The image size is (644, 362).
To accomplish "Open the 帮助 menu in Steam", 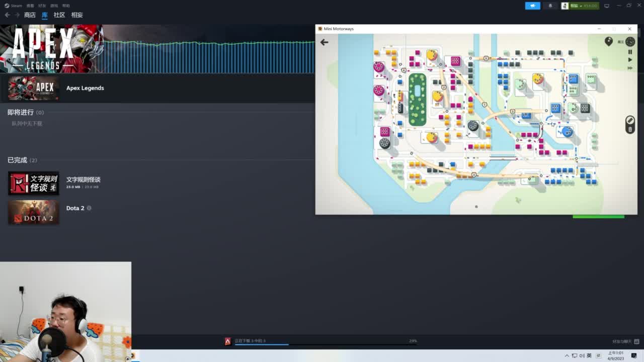I will pos(66,6).
